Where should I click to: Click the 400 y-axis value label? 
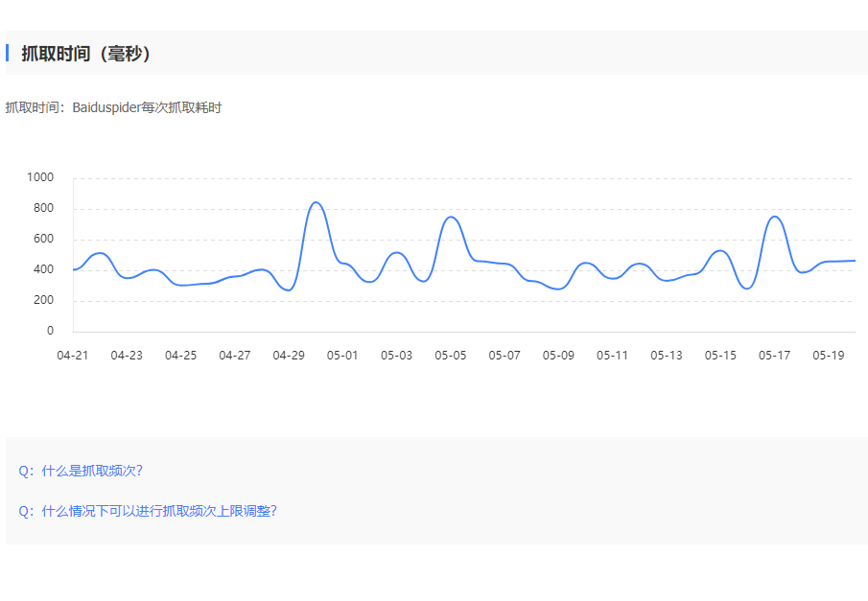coord(44,269)
